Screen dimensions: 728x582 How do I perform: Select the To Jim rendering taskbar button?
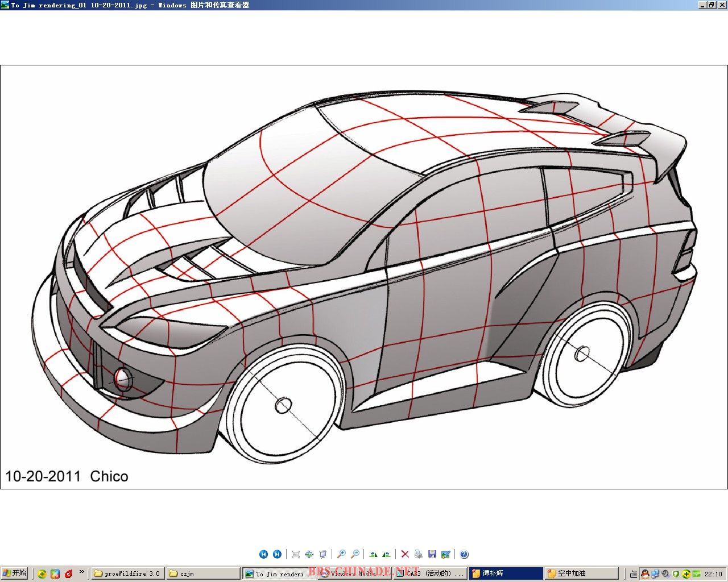coord(279,573)
